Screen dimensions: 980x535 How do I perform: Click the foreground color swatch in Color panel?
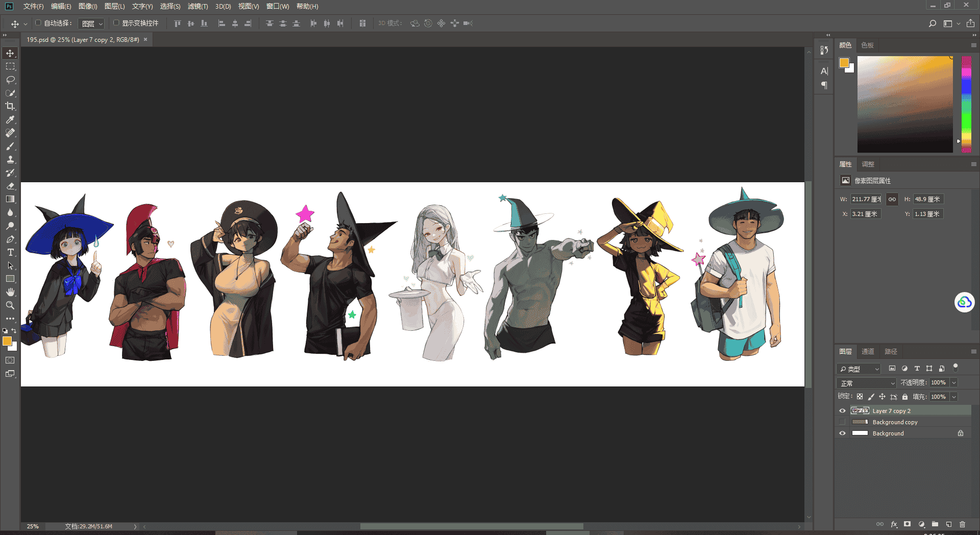(x=844, y=63)
